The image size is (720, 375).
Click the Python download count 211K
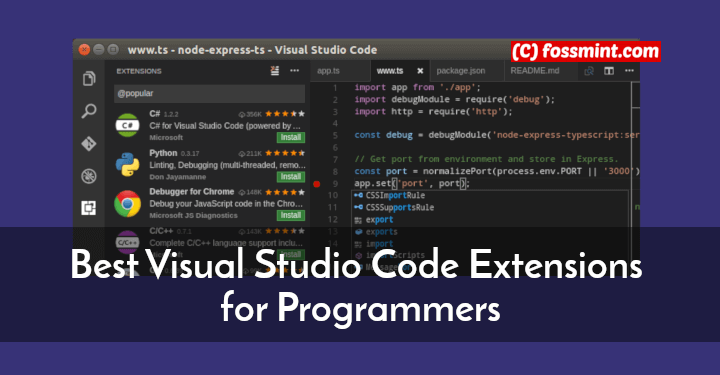(x=250, y=153)
